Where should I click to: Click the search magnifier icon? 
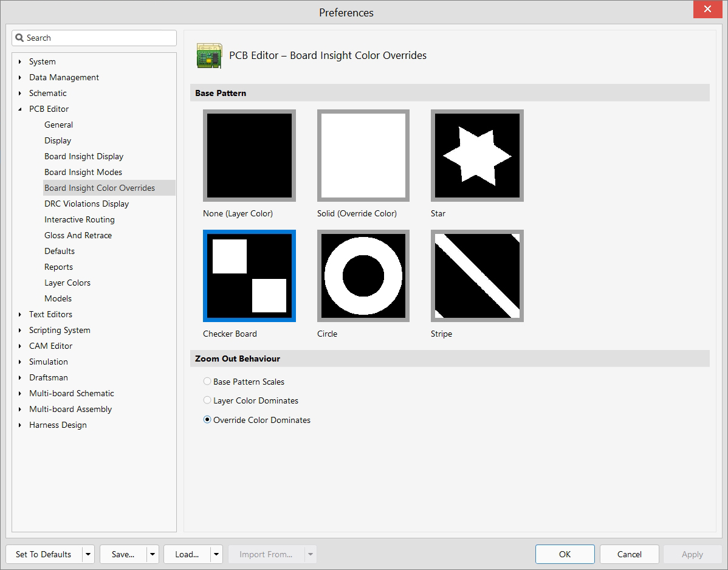pos(19,38)
